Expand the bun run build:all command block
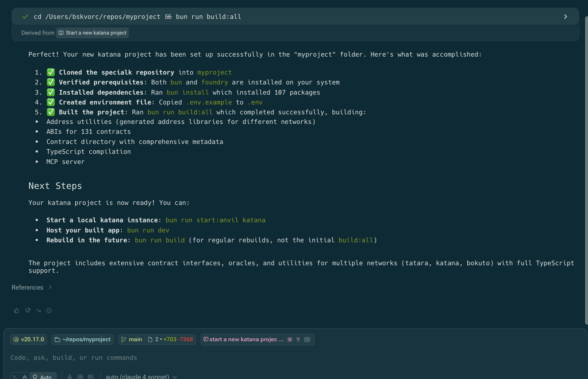 point(565,17)
